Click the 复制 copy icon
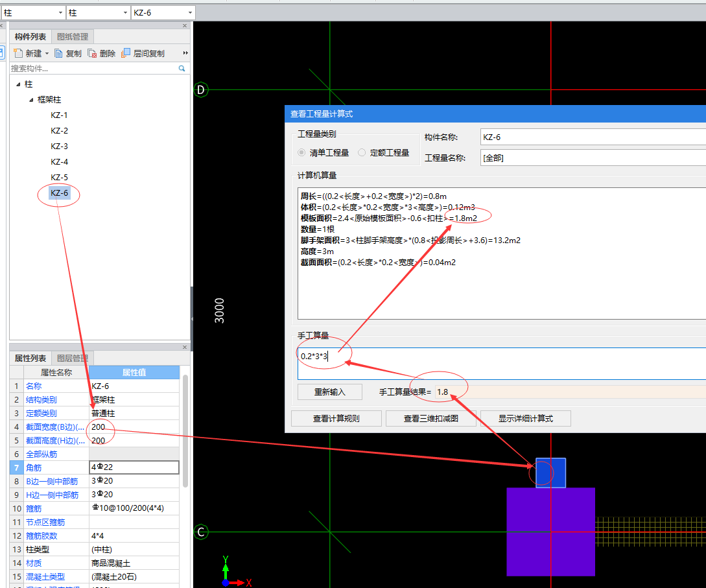Viewport: 706px width, 588px height. click(x=58, y=53)
